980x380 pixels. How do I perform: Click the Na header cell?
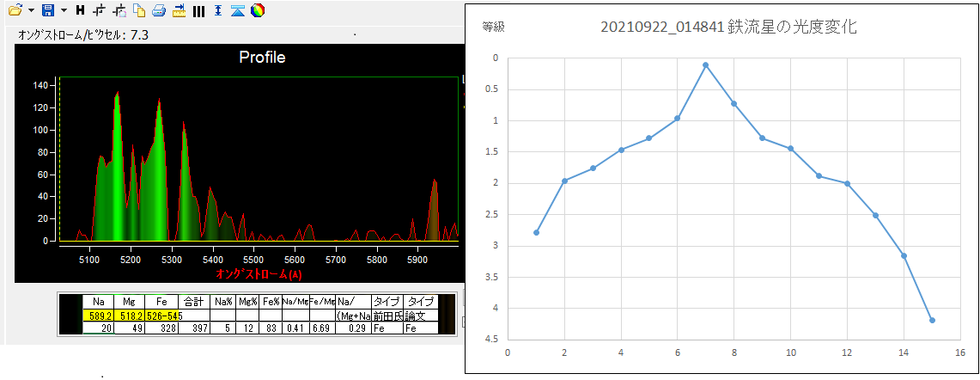pos(98,301)
